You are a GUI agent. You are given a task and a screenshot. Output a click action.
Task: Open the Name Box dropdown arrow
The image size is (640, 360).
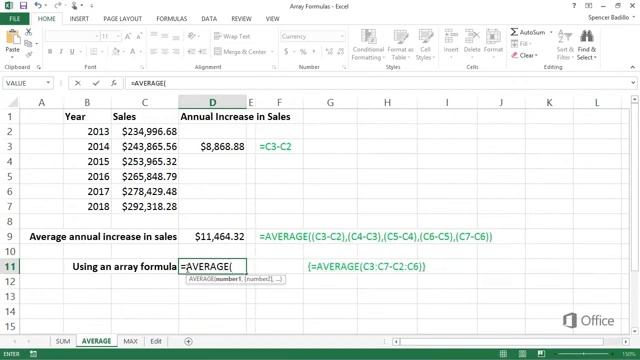(x=48, y=83)
